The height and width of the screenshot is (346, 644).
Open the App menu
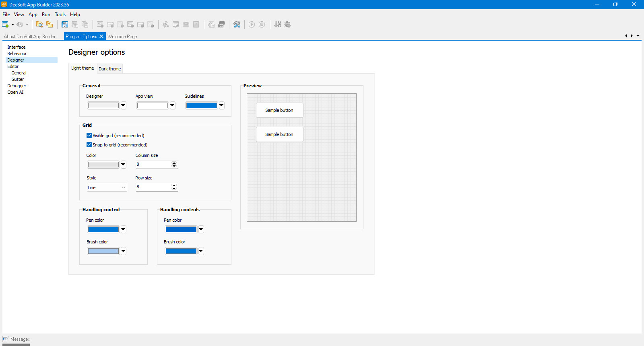pyautogui.click(x=33, y=14)
